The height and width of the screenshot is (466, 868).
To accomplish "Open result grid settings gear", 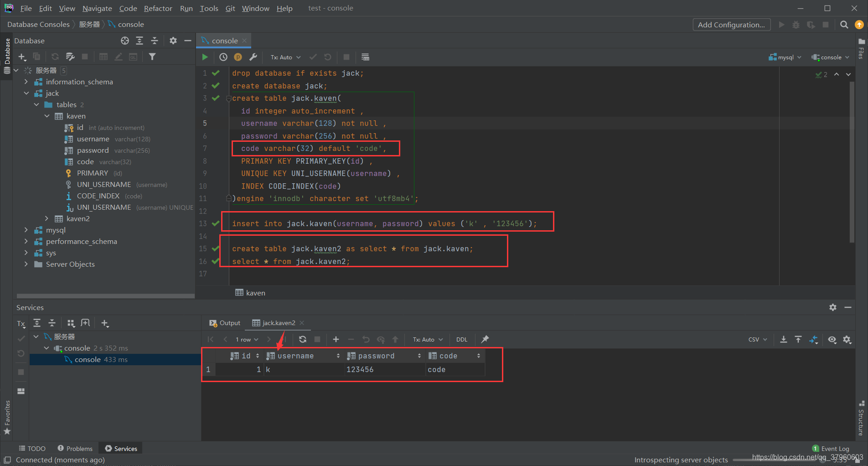I will tap(847, 339).
